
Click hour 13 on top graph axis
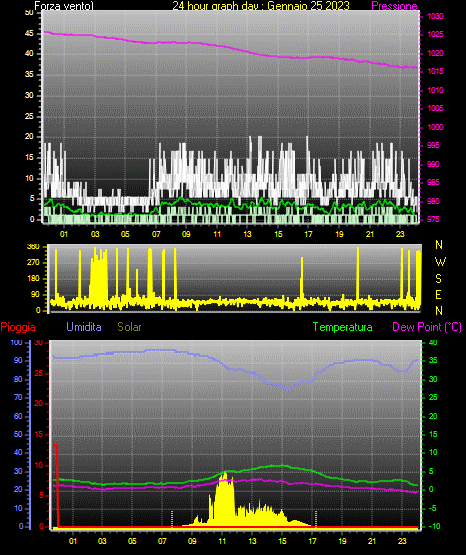pyautogui.click(x=247, y=234)
